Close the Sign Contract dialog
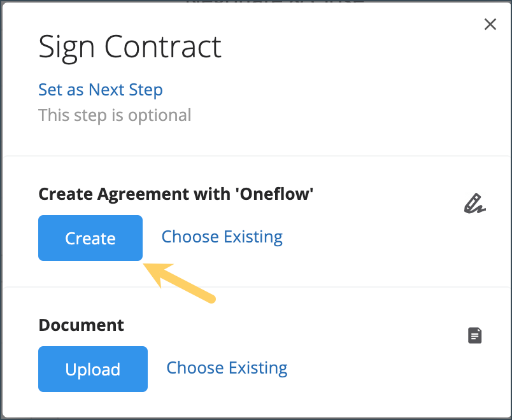 coord(490,24)
